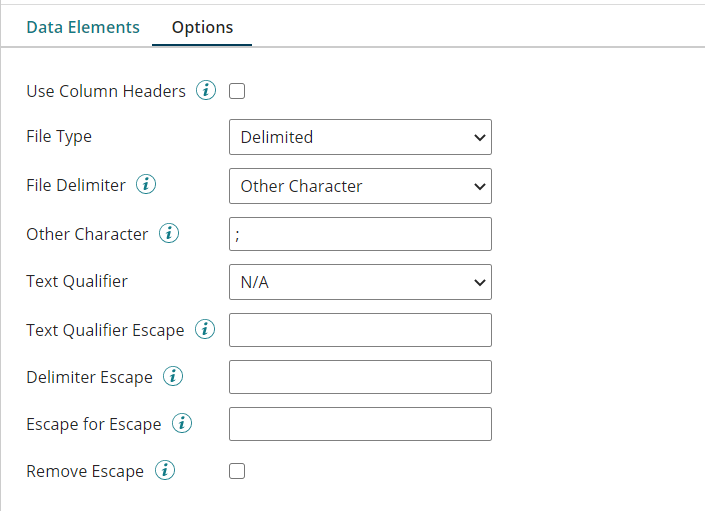Switch to the Data Elements tab
The width and height of the screenshot is (705, 511).
pos(83,27)
